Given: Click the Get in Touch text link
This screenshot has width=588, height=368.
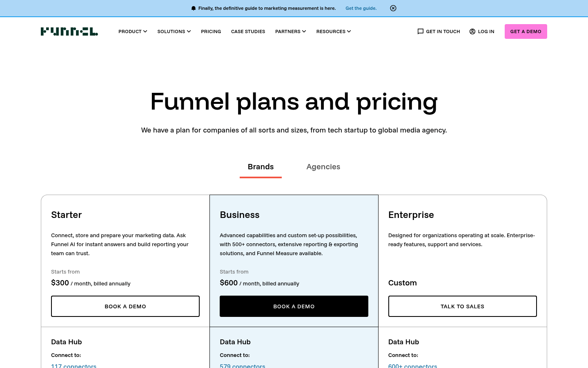Looking at the screenshot, I should [x=443, y=31].
